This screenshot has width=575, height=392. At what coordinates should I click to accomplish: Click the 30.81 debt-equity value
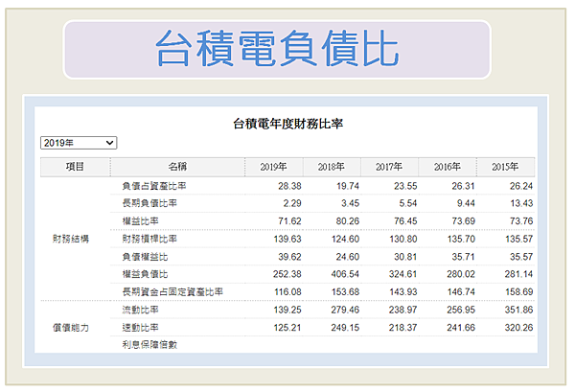405,257
